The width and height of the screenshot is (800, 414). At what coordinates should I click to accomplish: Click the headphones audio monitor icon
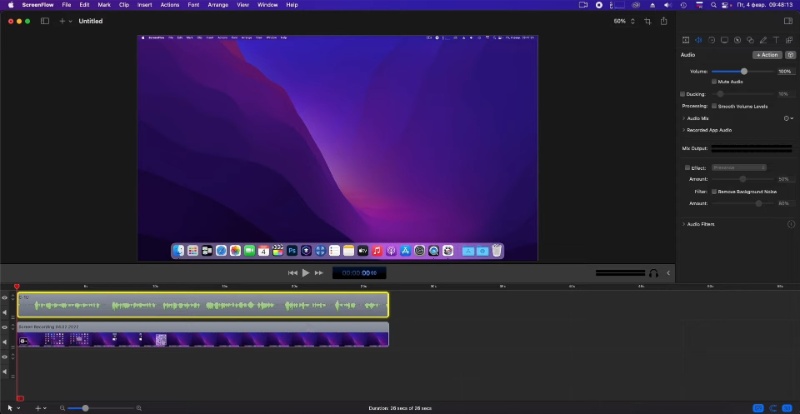[654, 273]
